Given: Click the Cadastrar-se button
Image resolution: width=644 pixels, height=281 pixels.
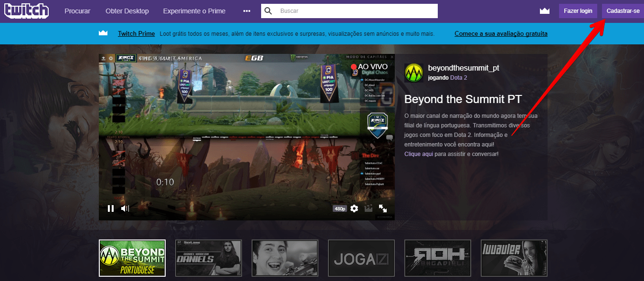Looking at the screenshot, I should coord(623,11).
